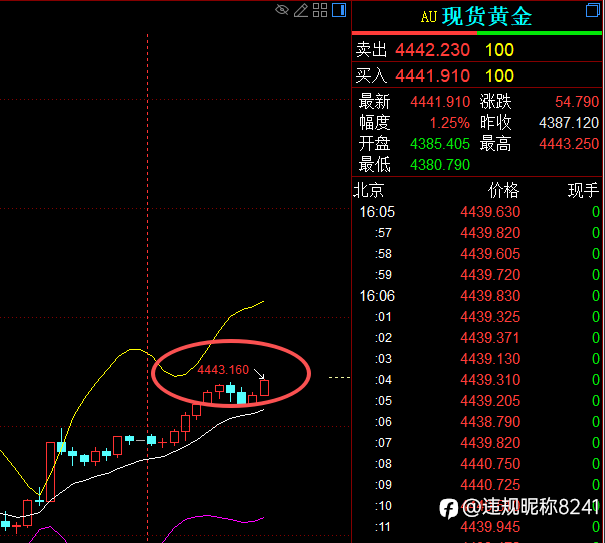605x543 pixels.
Task: Click the 价格 column header
Action: [x=503, y=190]
